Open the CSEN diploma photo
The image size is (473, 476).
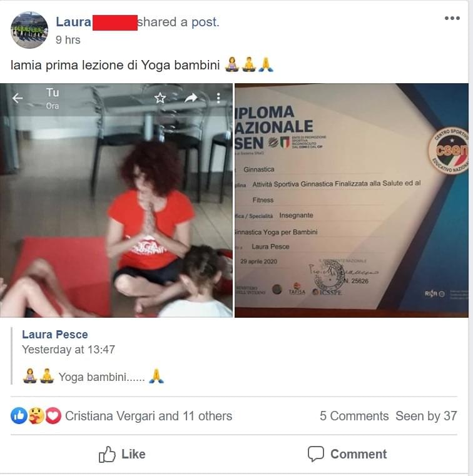point(352,200)
